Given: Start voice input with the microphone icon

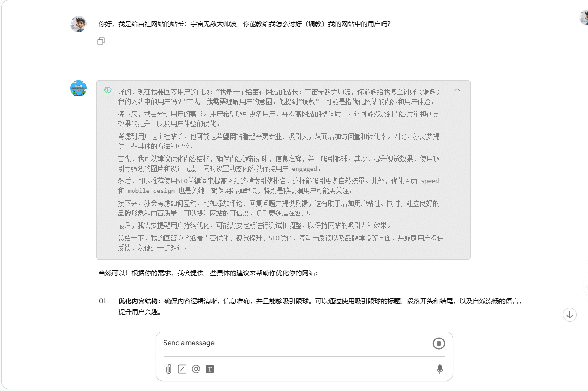Looking at the screenshot, I should pos(439,369).
